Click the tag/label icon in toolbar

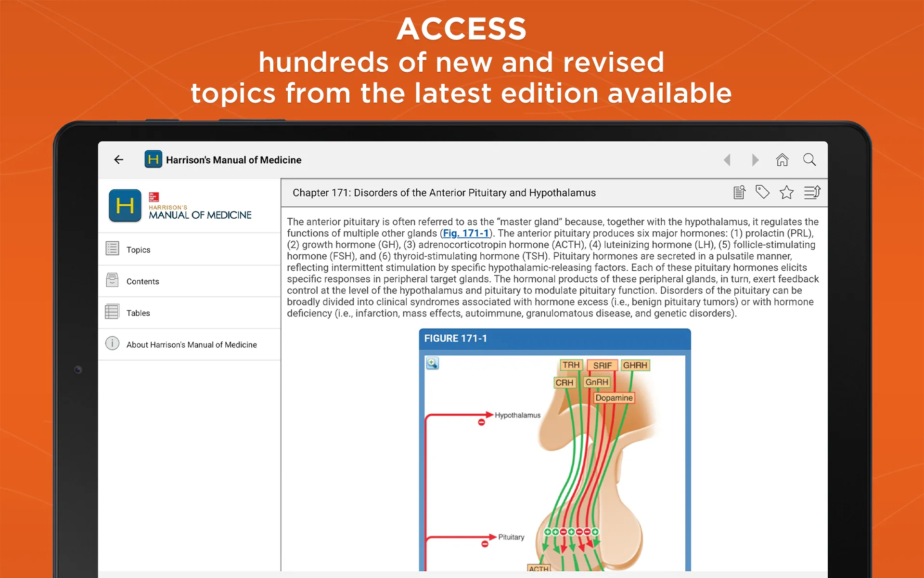click(x=763, y=193)
